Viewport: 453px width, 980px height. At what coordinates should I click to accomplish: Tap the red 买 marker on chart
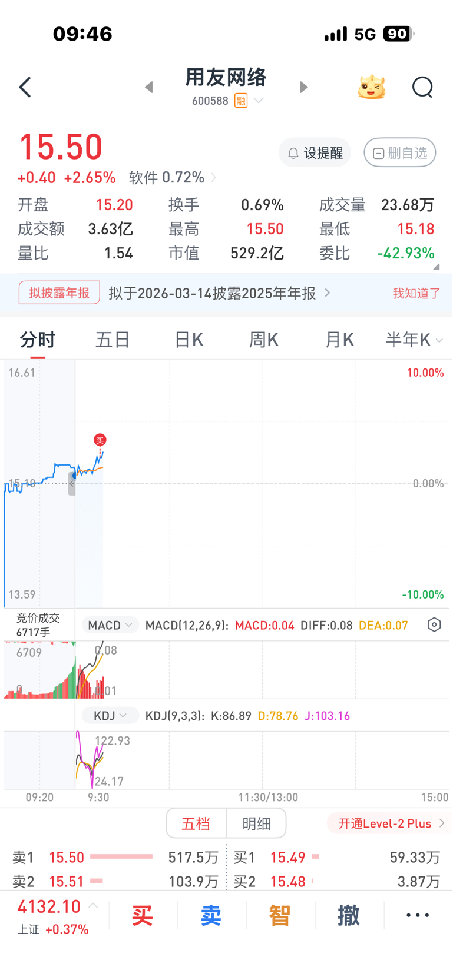point(100,440)
